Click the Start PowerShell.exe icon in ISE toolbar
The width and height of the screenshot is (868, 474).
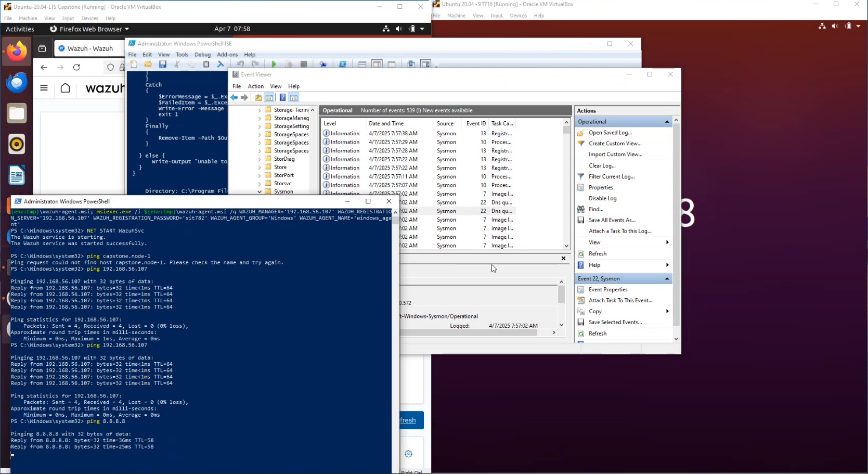[x=343, y=64]
